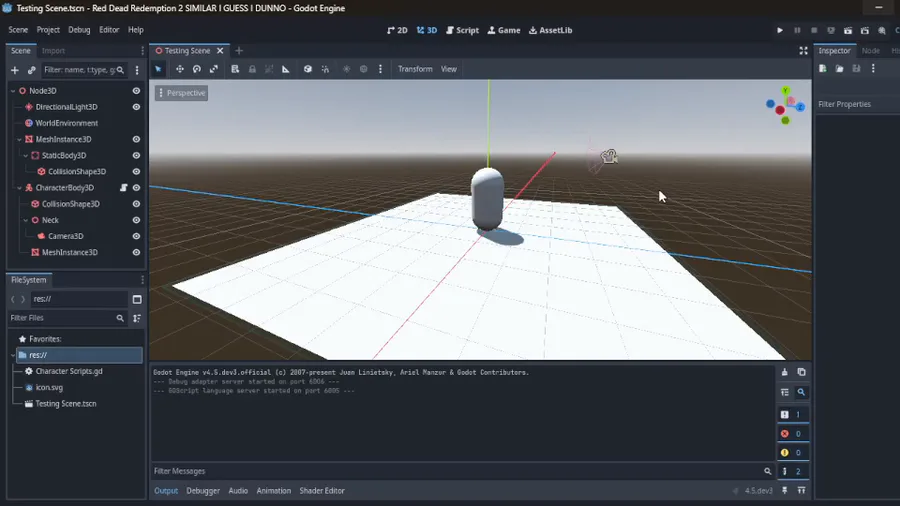Collapse the CharacterBody3D node
Screen dimensions: 900x506
point(20,188)
